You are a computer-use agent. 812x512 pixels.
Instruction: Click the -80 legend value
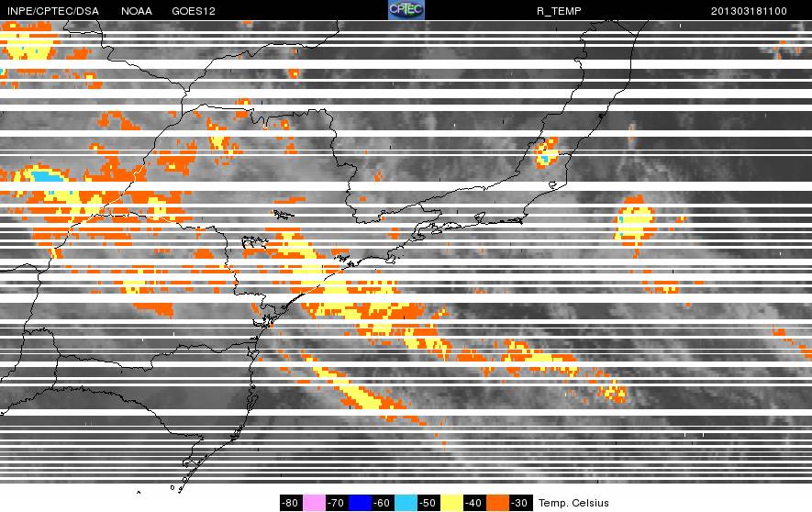click(291, 503)
